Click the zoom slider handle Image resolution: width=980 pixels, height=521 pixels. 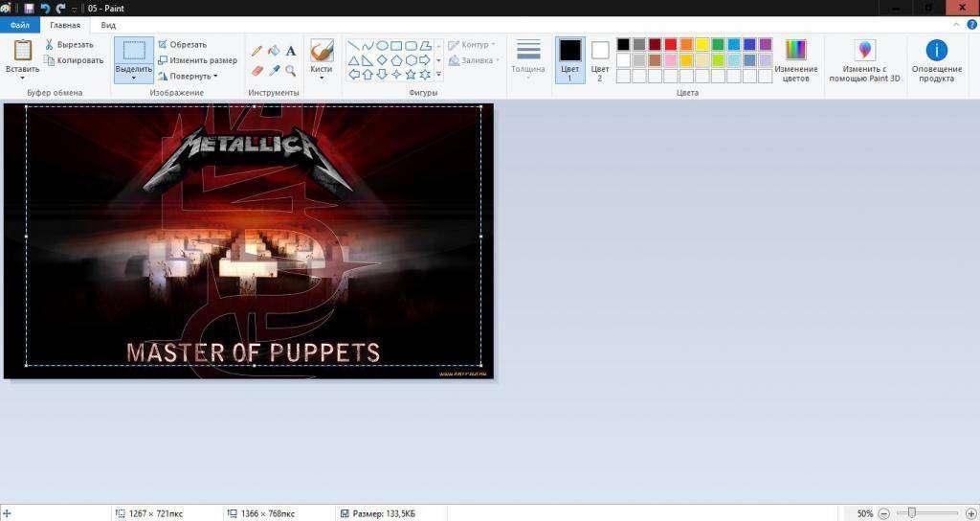click(x=912, y=513)
